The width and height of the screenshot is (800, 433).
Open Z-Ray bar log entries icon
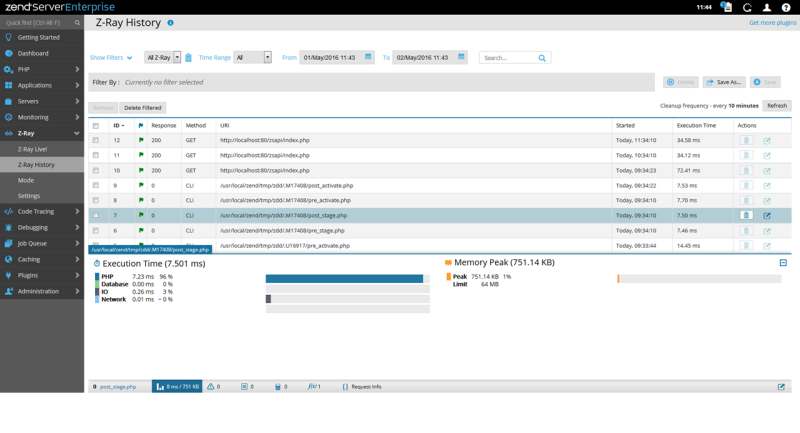pyautogui.click(x=244, y=387)
